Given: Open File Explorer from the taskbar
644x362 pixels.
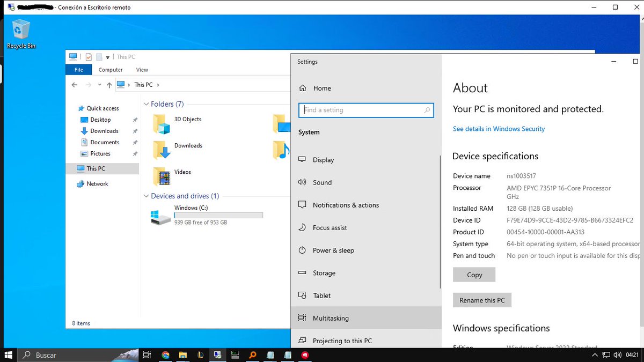Looking at the screenshot, I should point(182,355).
